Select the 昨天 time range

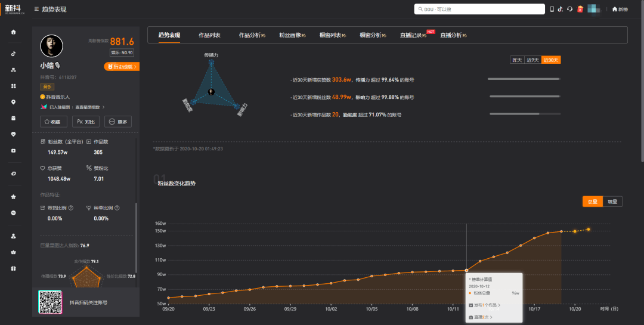point(516,60)
